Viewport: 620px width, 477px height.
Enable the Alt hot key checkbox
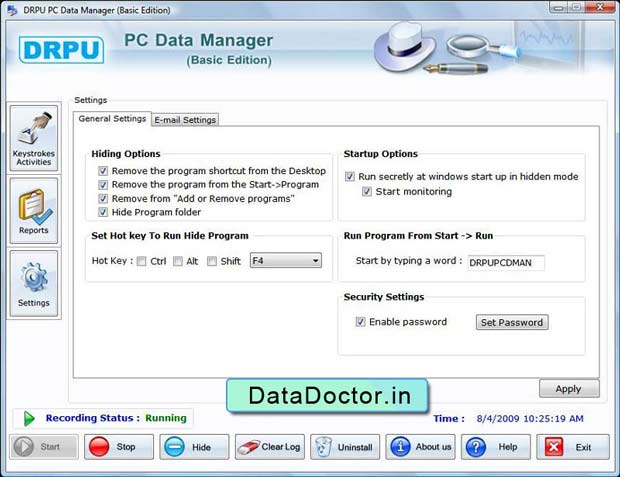pyautogui.click(x=178, y=261)
